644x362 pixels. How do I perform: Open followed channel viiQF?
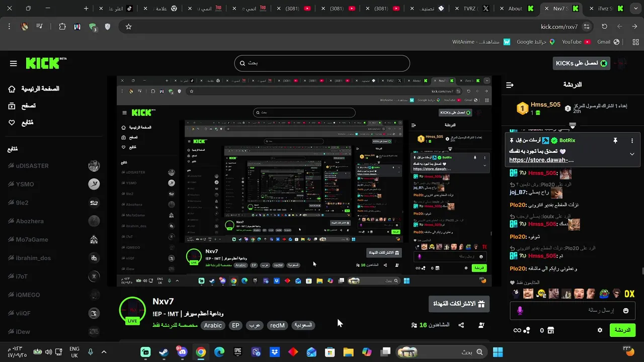tap(53, 313)
